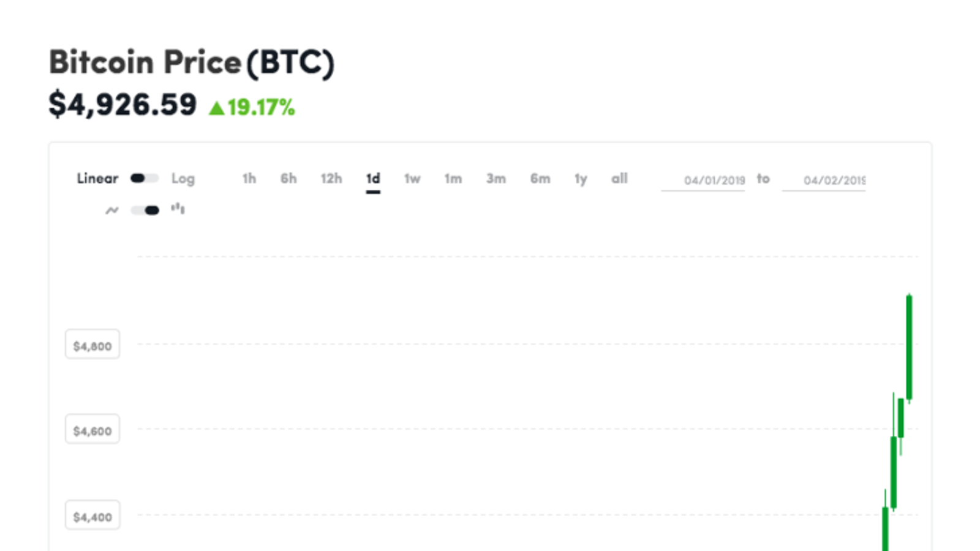Click the Linear scale label
The image size is (980, 551).
(97, 179)
